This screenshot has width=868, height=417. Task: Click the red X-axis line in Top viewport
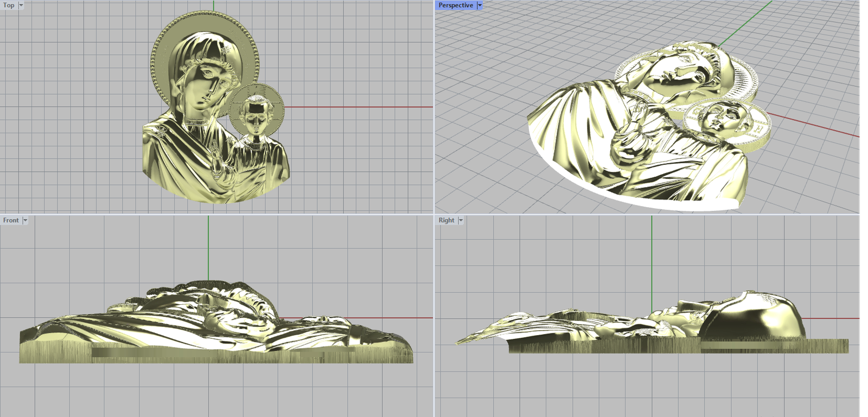tap(358, 107)
